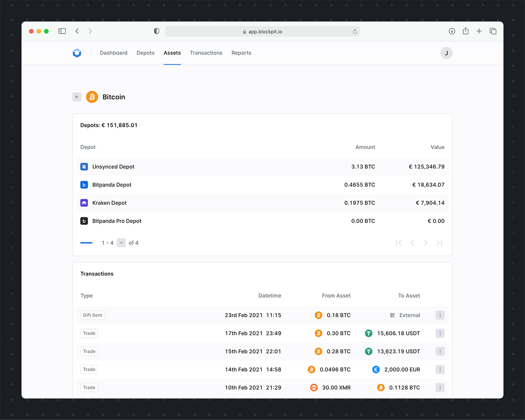Switch to the Transactions tab
525x420 pixels.
click(x=206, y=53)
